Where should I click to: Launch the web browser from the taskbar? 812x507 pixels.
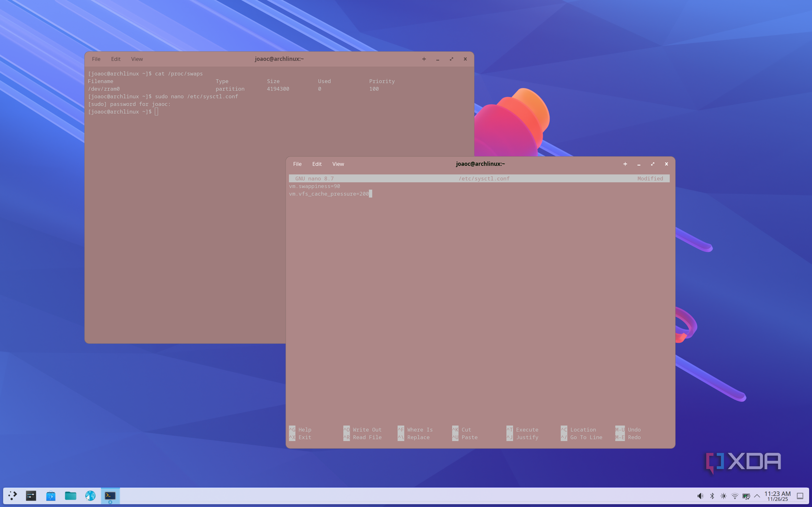(90, 496)
